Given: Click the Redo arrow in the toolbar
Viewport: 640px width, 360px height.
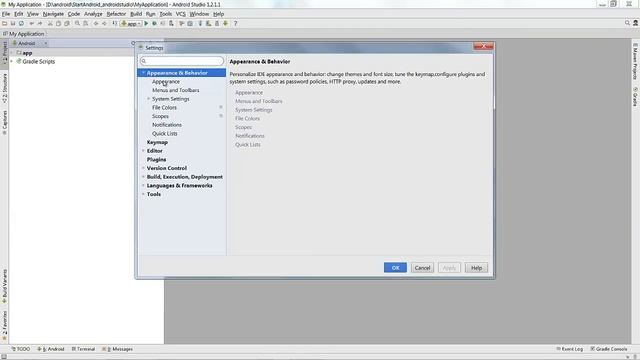Looking at the screenshot, I should [40, 24].
